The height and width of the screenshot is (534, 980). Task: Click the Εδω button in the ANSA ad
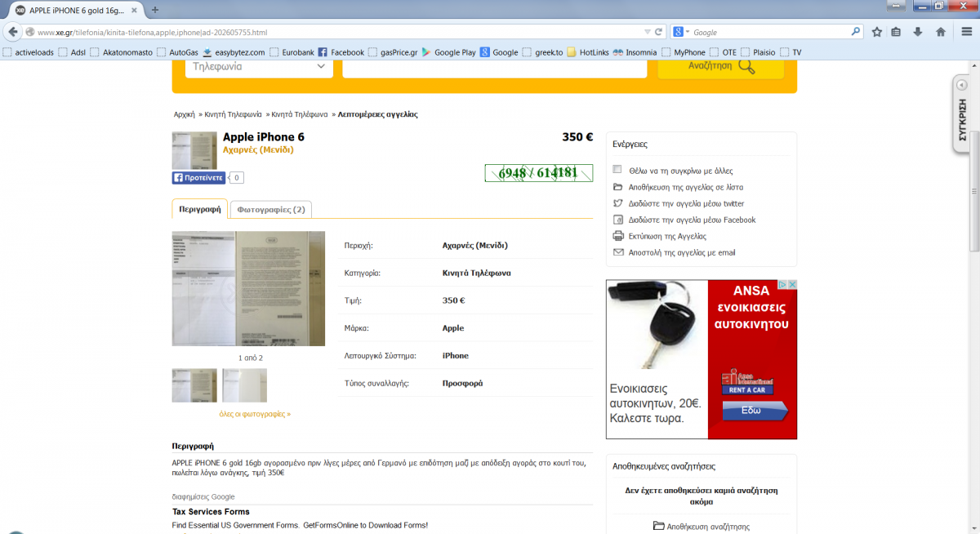[x=755, y=412]
